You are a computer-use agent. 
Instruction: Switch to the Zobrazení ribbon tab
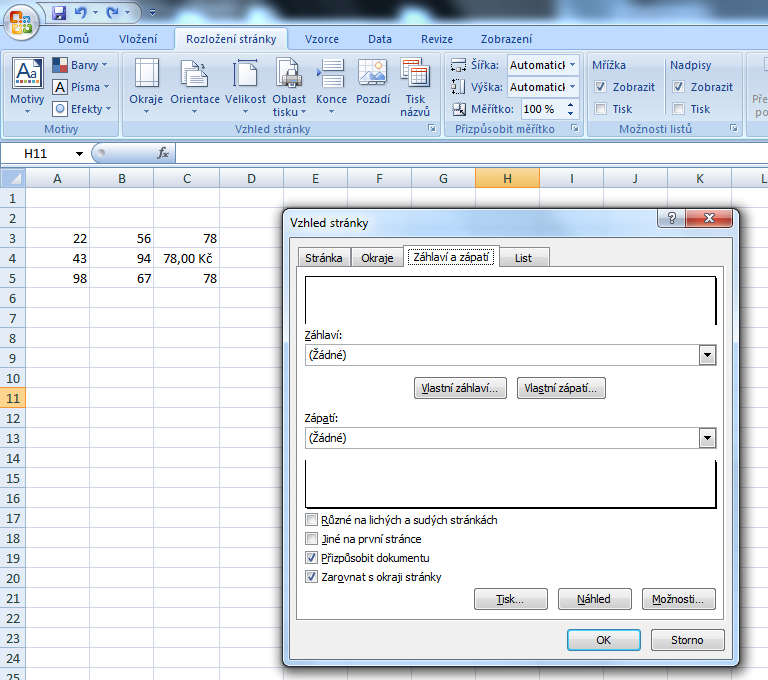point(506,39)
